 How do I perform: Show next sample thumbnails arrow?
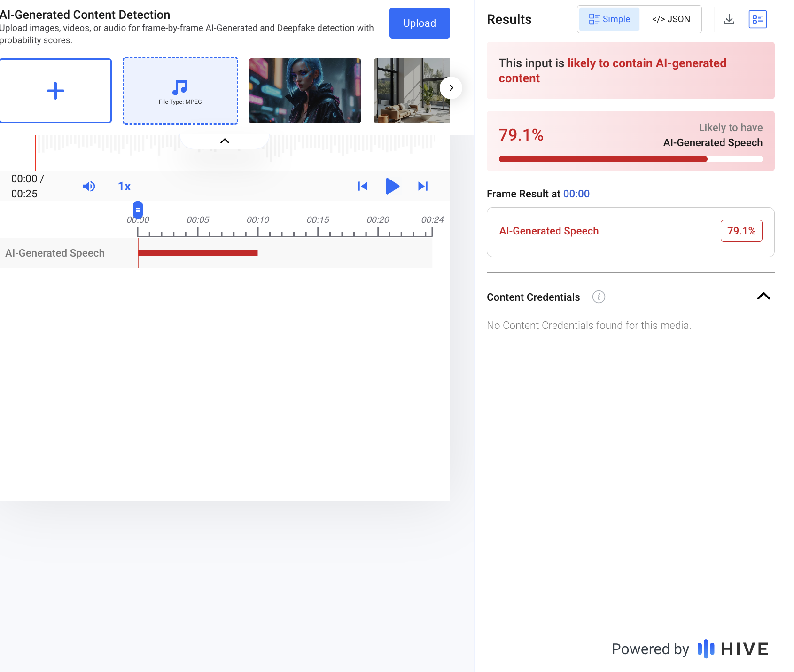451,88
